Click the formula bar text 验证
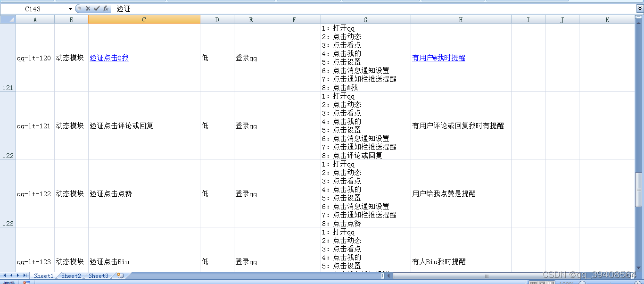This screenshot has width=644, height=284. [123, 9]
